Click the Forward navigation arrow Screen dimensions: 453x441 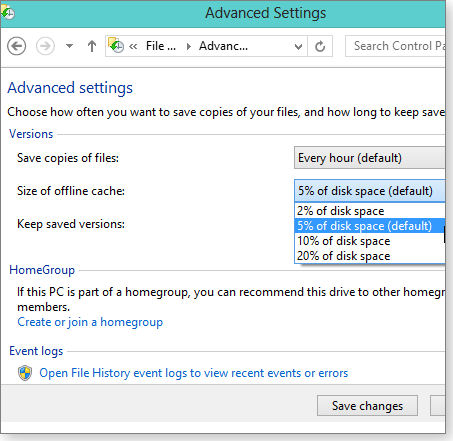(x=45, y=46)
